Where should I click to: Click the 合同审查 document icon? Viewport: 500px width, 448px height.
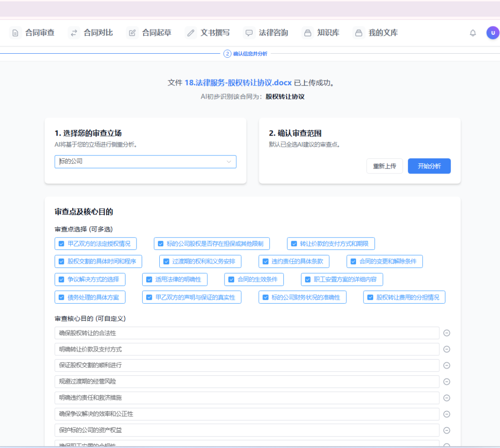[x=15, y=33]
